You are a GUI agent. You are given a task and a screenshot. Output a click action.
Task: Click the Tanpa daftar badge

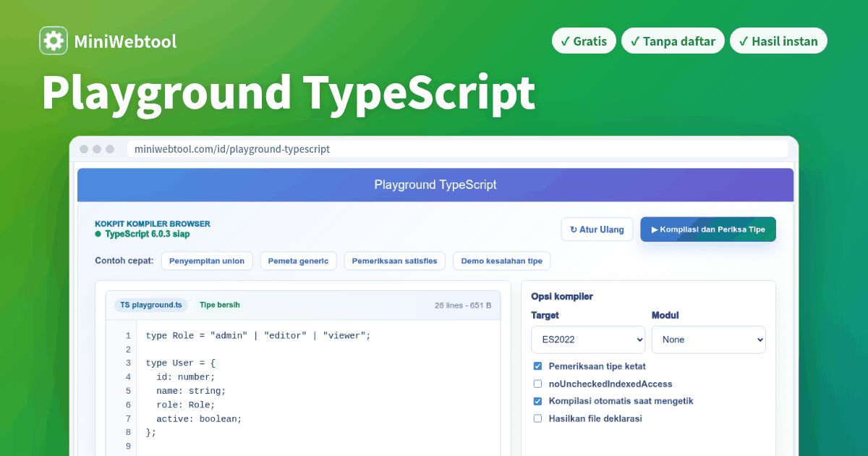pos(673,41)
